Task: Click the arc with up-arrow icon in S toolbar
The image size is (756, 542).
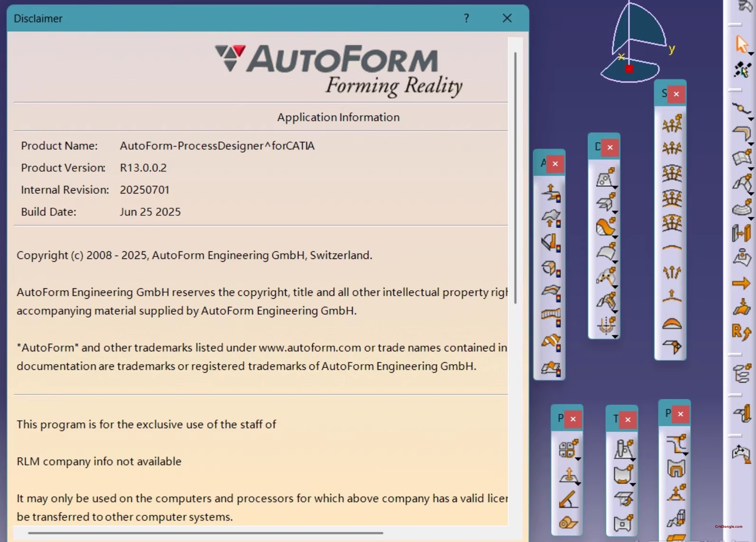Action: point(672,296)
